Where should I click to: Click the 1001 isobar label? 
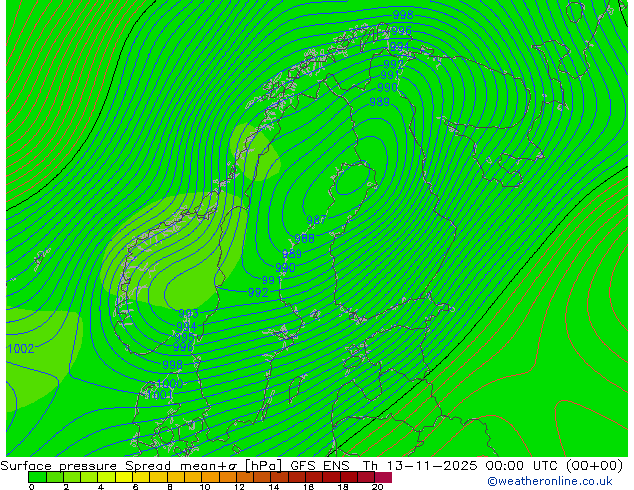(x=158, y=395)
